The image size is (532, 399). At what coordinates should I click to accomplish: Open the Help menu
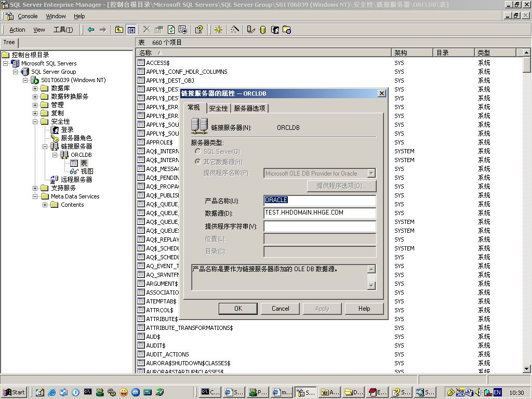pos(79,16)
